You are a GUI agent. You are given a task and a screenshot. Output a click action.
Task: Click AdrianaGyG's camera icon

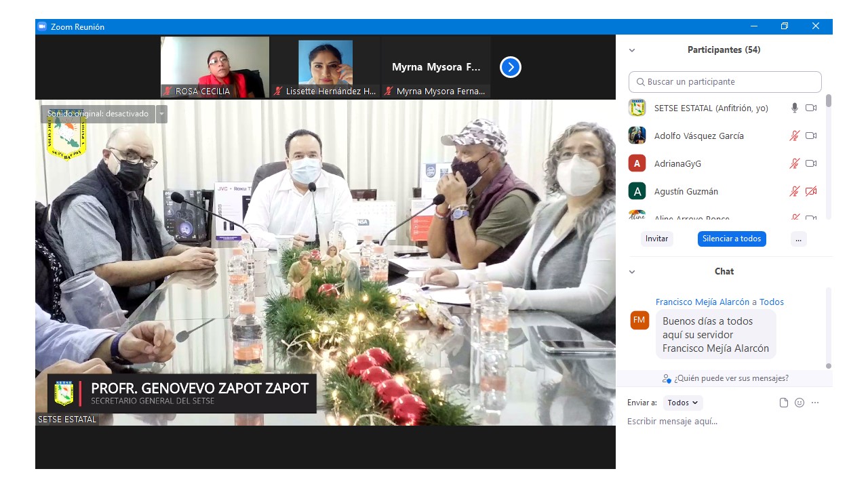pyautogui.click(x=811, y=163)
